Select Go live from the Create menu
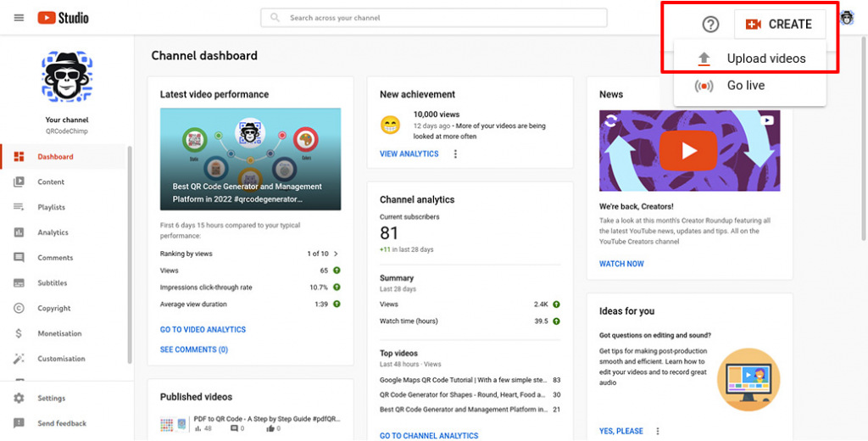Image resolution: width=868 pixels, height=441 pixels. (750, 86)
